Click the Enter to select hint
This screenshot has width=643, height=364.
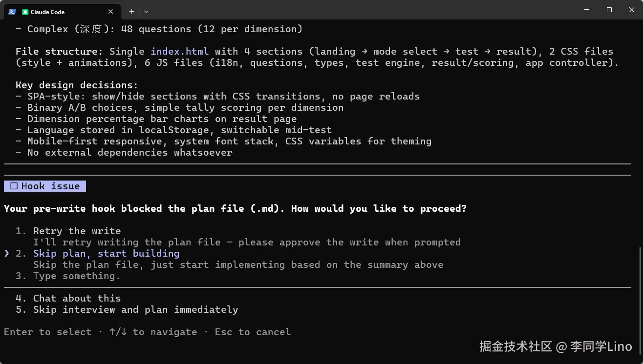point(47,332)
